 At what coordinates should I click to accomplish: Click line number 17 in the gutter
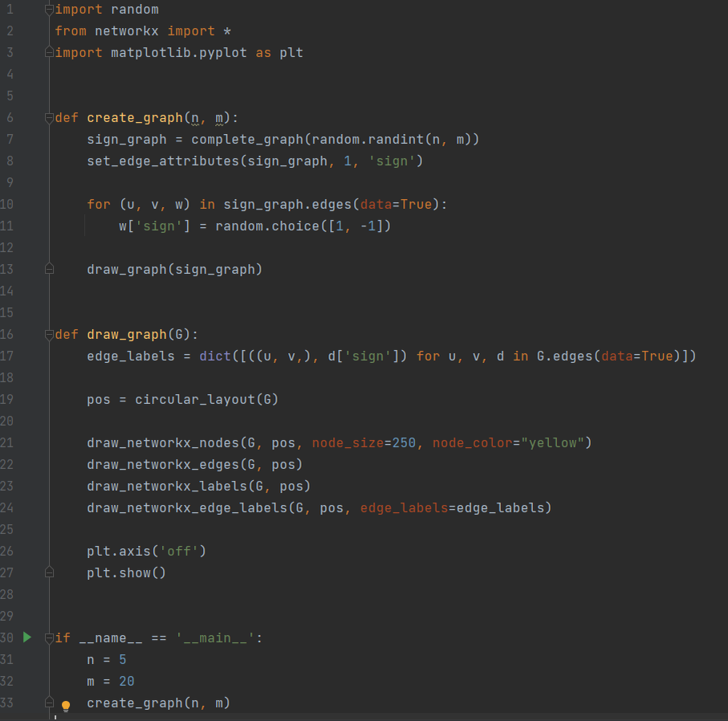coord(7,356)
